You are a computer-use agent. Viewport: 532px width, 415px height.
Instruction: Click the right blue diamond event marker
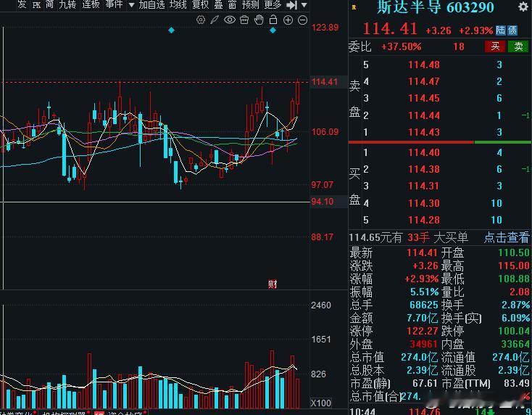coord(273,30)
